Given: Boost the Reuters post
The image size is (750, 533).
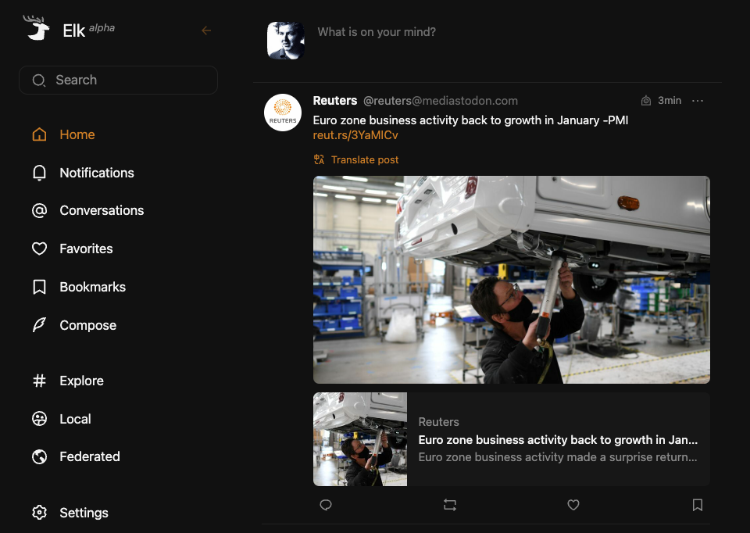Looking at the screenshot, I should [x=450, y=505].
